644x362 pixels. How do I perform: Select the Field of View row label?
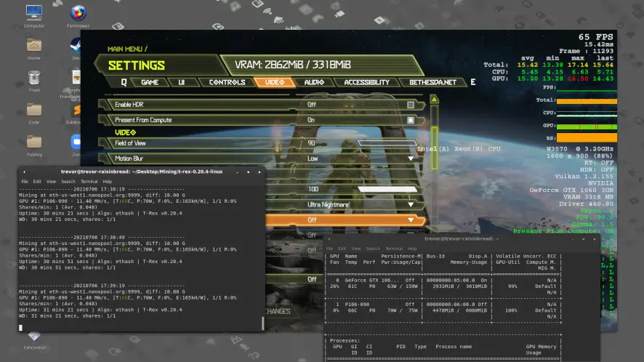click(x=130, y=143)
